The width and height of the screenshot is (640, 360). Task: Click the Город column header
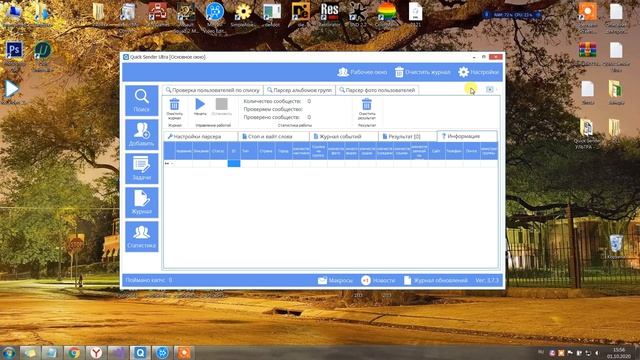pyautogui.click(x=283, y=151)
